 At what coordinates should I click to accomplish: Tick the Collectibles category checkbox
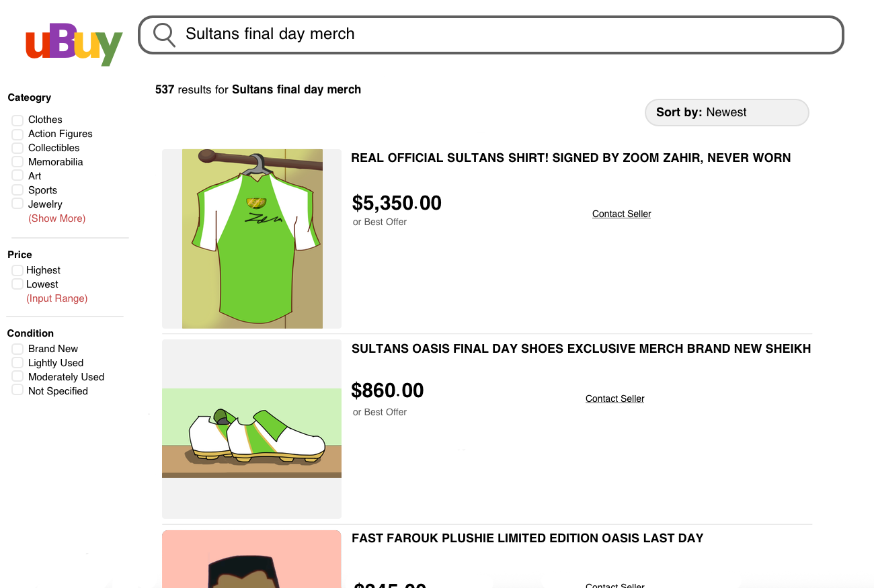point(17,149)
